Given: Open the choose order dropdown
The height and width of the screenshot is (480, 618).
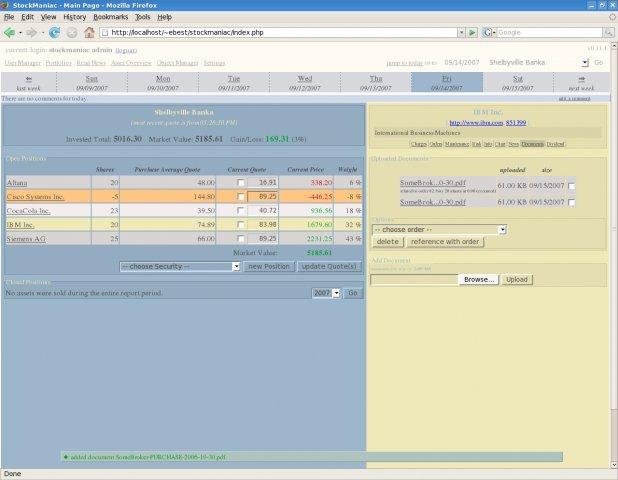Looking at the screenshot, I should 439,229.
